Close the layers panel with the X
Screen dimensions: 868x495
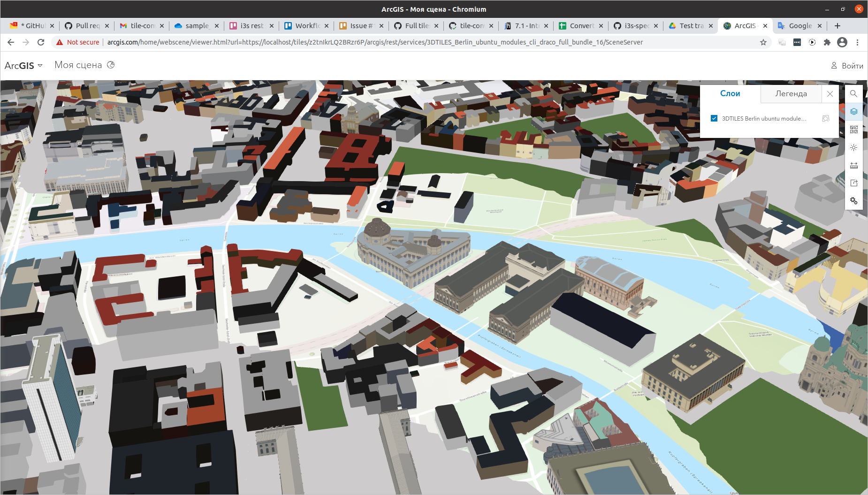pyautogui.click(x=830, y=93)
